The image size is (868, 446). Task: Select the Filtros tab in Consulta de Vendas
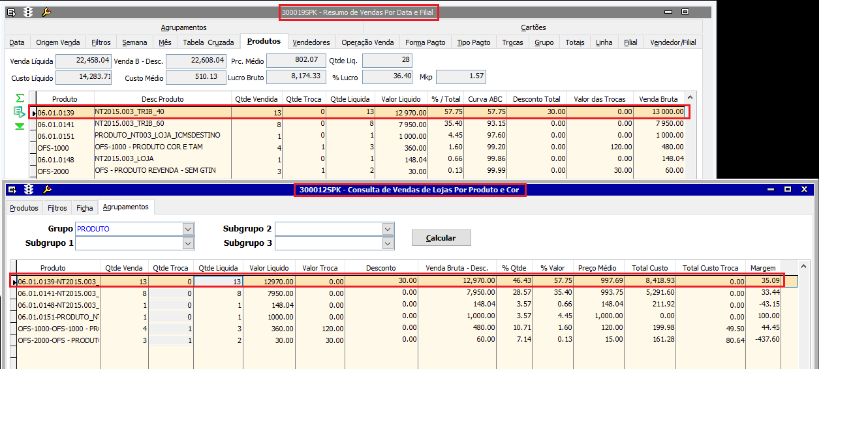[57, 208]
